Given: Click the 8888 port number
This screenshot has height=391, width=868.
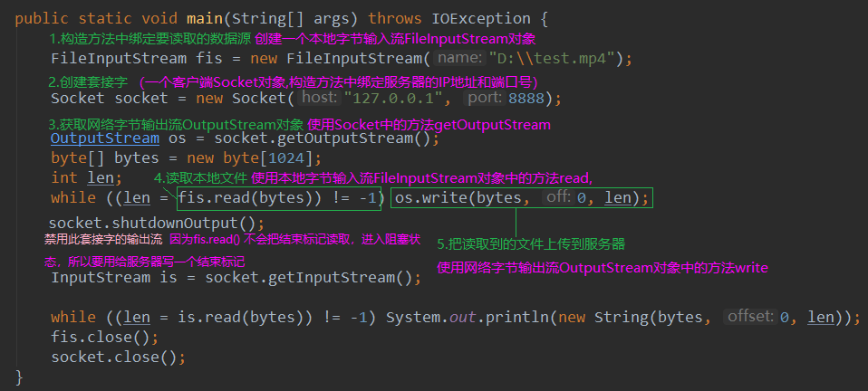Looking at the screenshot, I should 525,99.
